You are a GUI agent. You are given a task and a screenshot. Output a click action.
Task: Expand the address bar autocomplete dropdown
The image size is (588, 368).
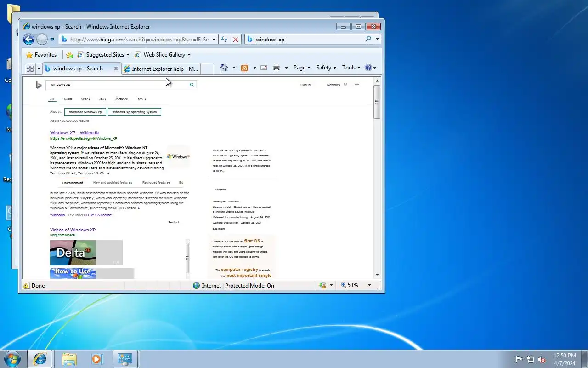[x=214, y=40]
